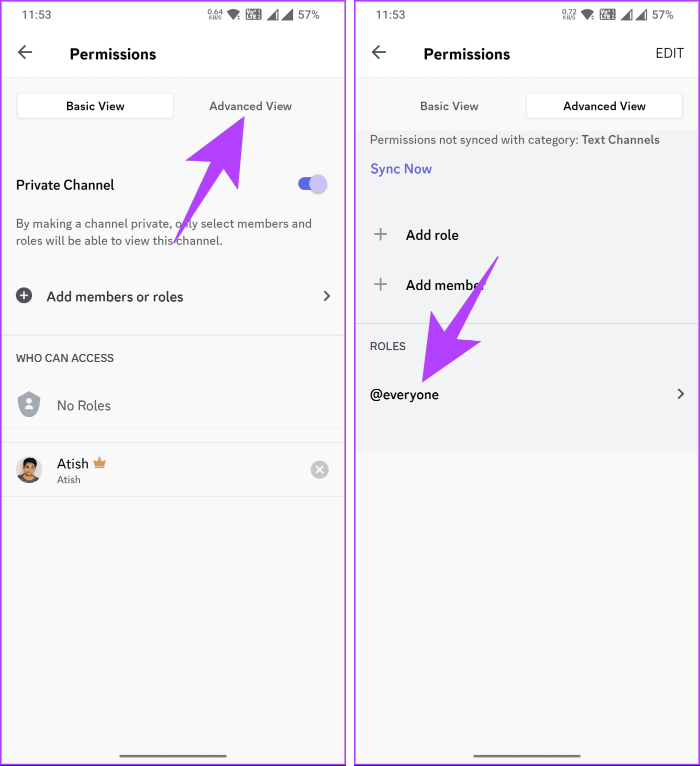Tap the Sync Now link
The image size is (700, 766).
pos(401,169)
